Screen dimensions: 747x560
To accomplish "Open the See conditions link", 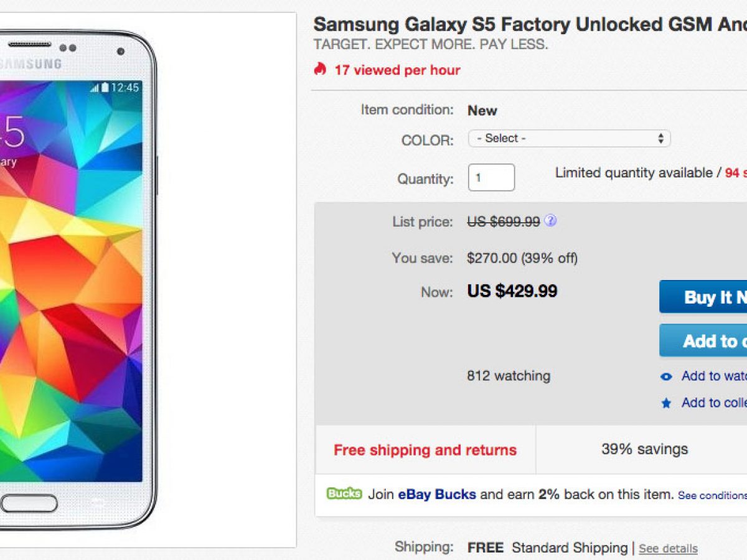I will pyautogui.click(x=712, y=496).
